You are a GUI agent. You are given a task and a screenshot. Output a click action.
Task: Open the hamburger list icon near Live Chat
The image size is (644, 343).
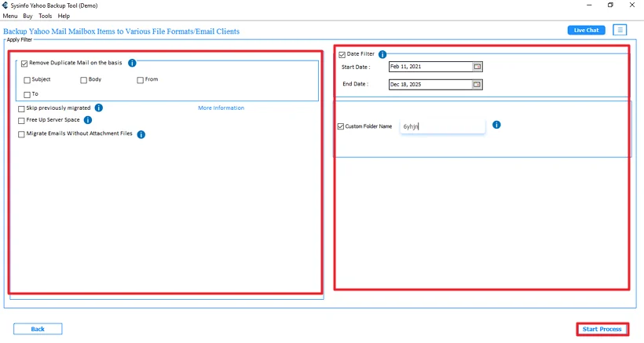620,30
